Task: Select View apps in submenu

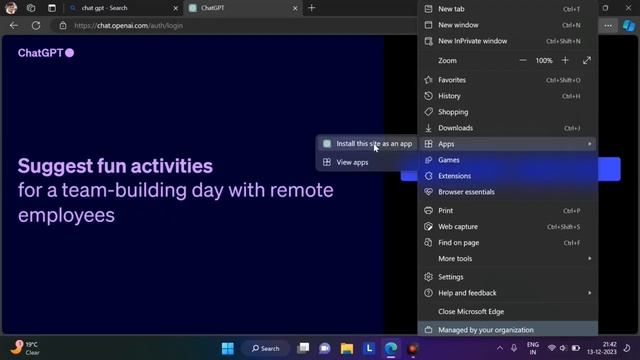Action: (x=367, y=162)
